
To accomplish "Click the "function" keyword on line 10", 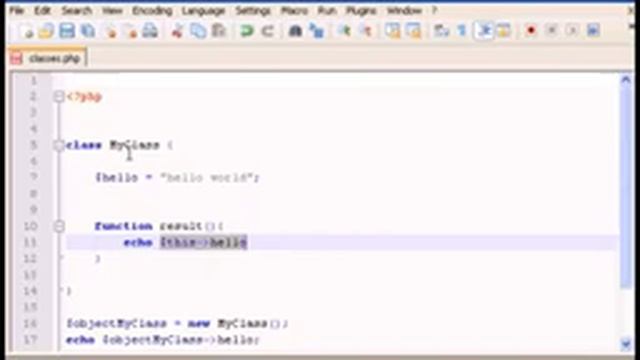I will (124, 226).
